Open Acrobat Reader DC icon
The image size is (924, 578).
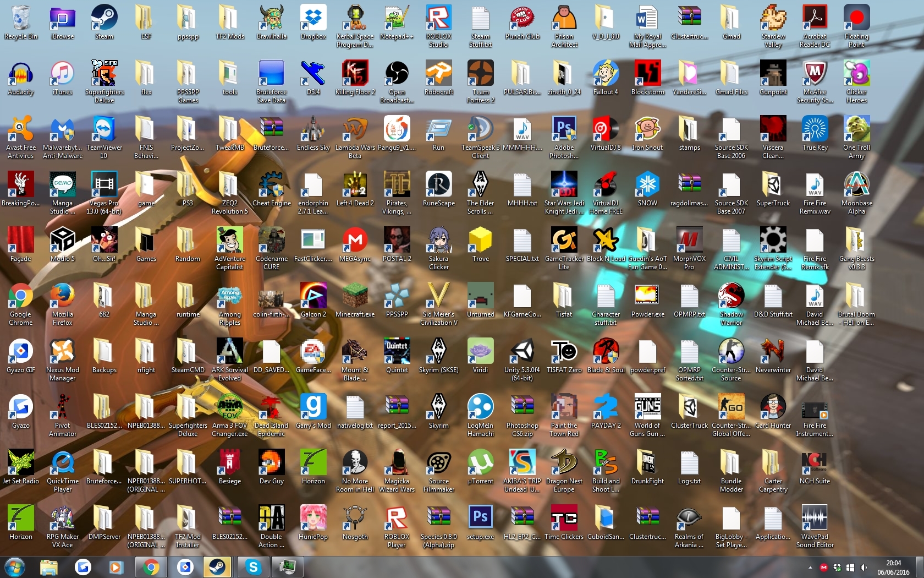pos(815,26)
